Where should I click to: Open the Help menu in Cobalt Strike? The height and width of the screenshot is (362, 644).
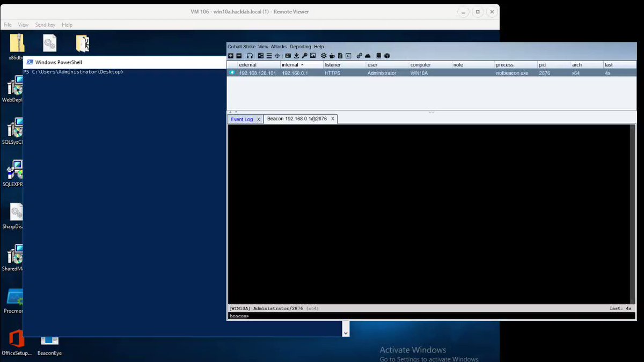(x=319, y=47)
